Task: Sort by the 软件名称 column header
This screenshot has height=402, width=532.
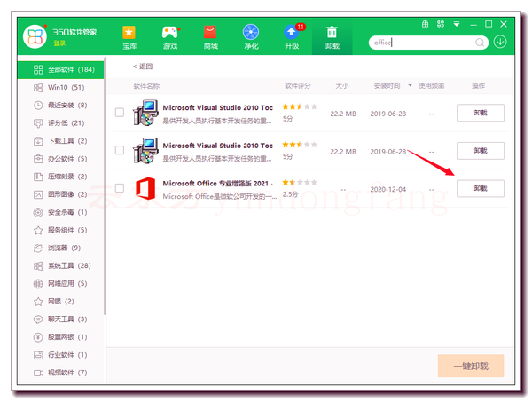Action: (x=146, y=86)
